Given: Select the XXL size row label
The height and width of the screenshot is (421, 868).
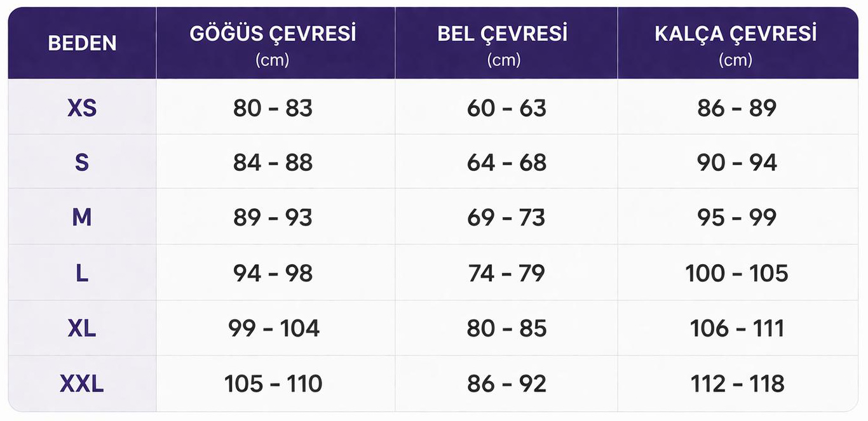Looking at the screenshot, I should (x=82, y=384).
